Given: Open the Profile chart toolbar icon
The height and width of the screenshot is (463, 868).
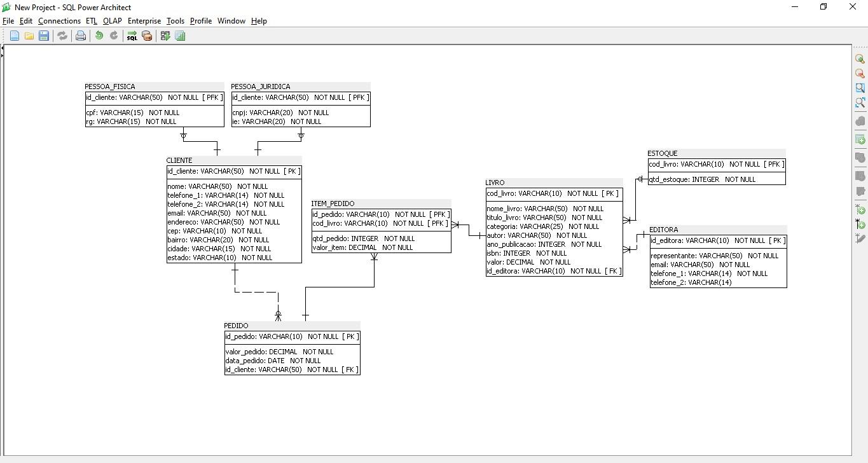Looking at the screenshot, I should (x=180, y=36).
